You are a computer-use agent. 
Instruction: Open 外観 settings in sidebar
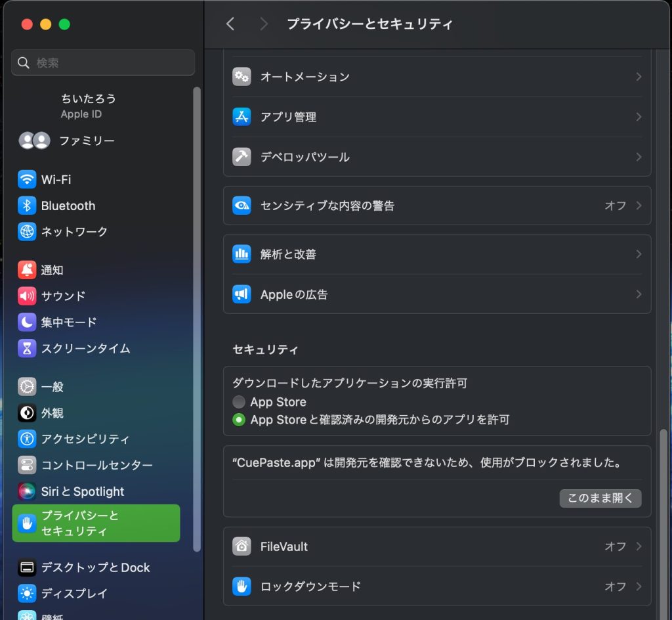96,412
